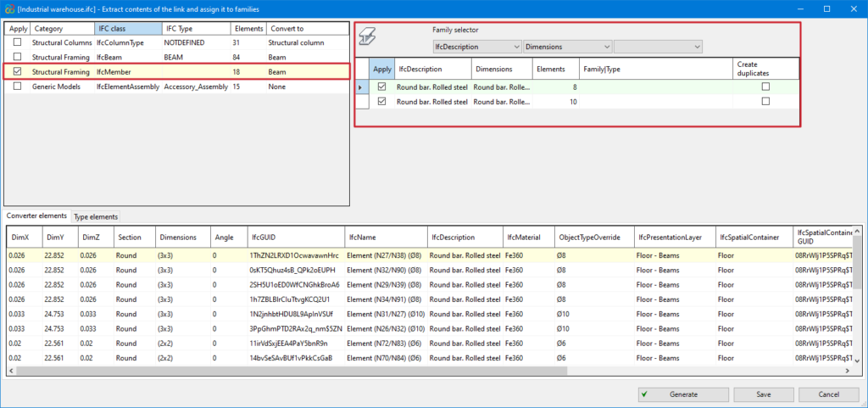Viewport: 868px width, 408px height.
Task: Switch to Converter elements tab
Action: [37, 216]
